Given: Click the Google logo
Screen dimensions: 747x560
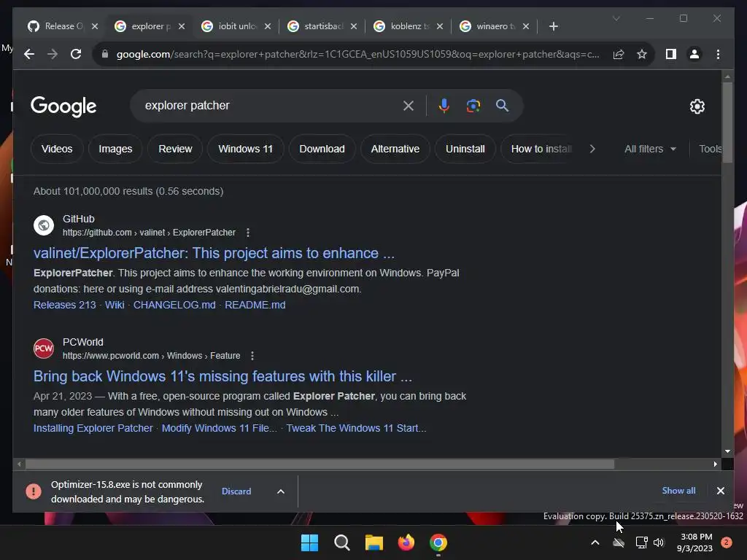Looking at the screenshot, I should tap(63, 106).
